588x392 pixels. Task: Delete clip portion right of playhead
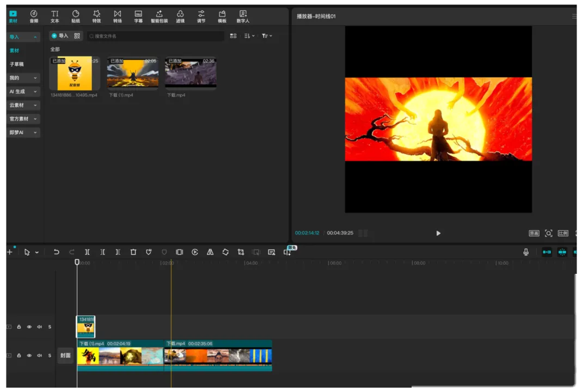(118, 252)
